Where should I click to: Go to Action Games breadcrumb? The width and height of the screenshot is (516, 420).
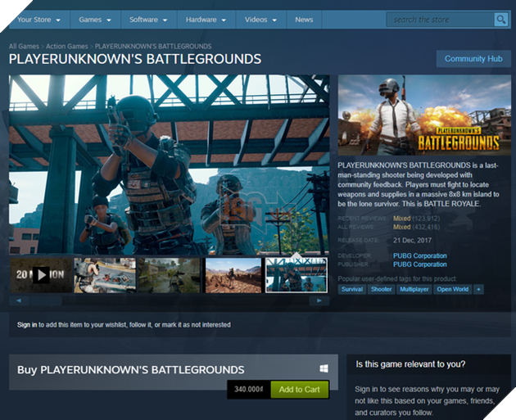coord(67,47)
